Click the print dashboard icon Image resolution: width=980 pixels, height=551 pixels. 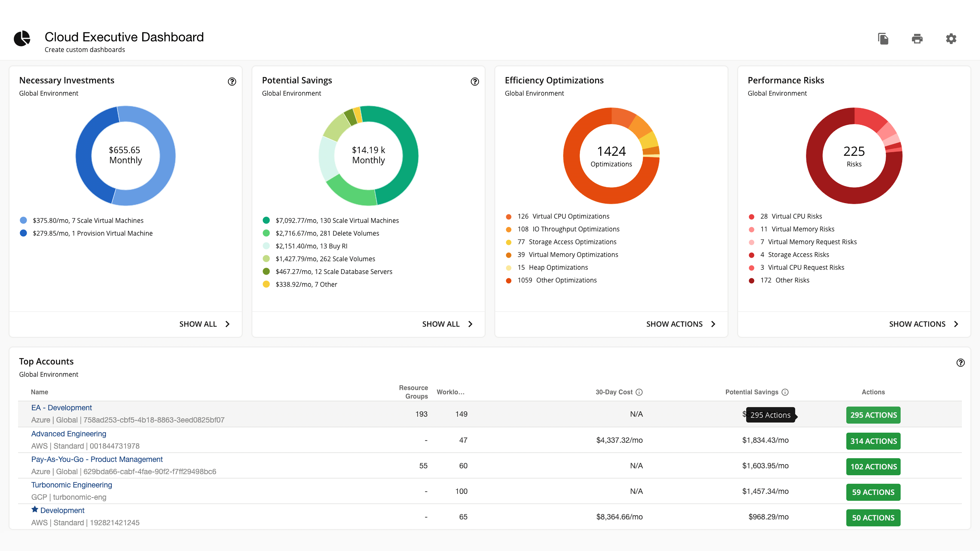[917, 39]
